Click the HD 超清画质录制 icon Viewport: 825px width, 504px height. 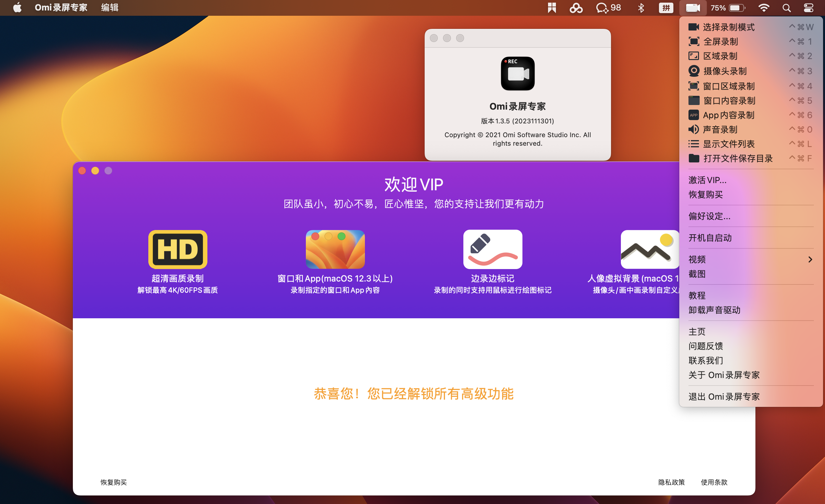[178, 249]
